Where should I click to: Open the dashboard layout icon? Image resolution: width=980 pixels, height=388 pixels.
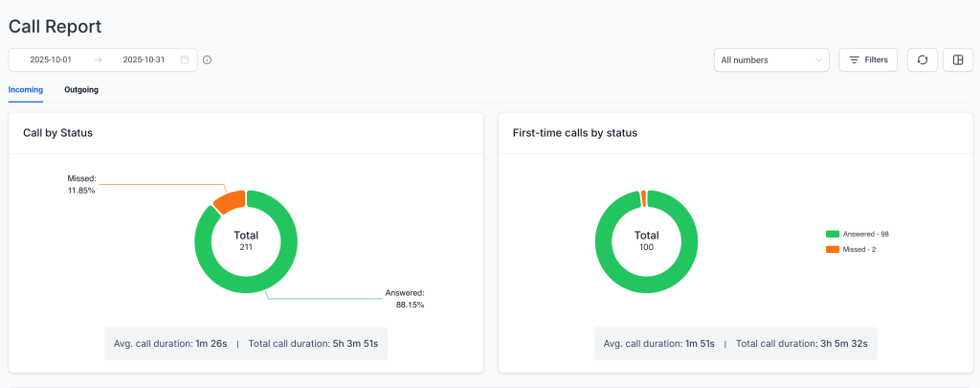[958, 60]
